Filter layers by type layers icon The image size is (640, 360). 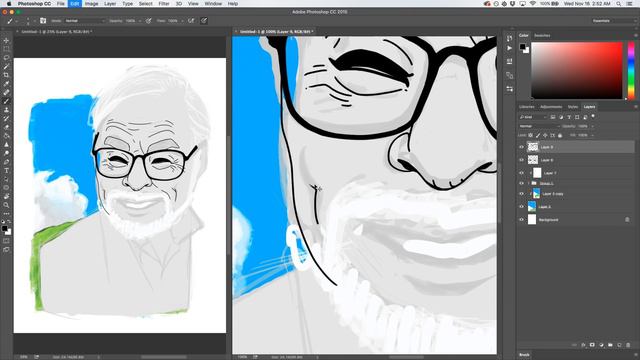569,117
